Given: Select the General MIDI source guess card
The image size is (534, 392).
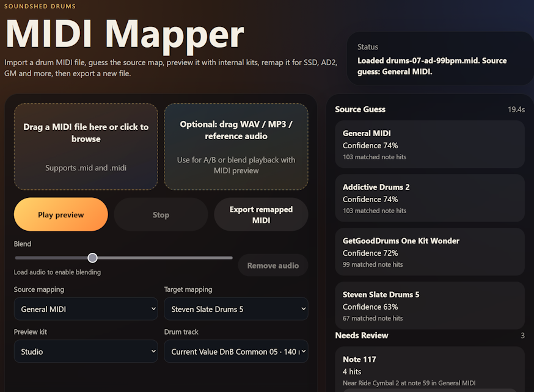Looking at the screenshot, I should point(430,144).
